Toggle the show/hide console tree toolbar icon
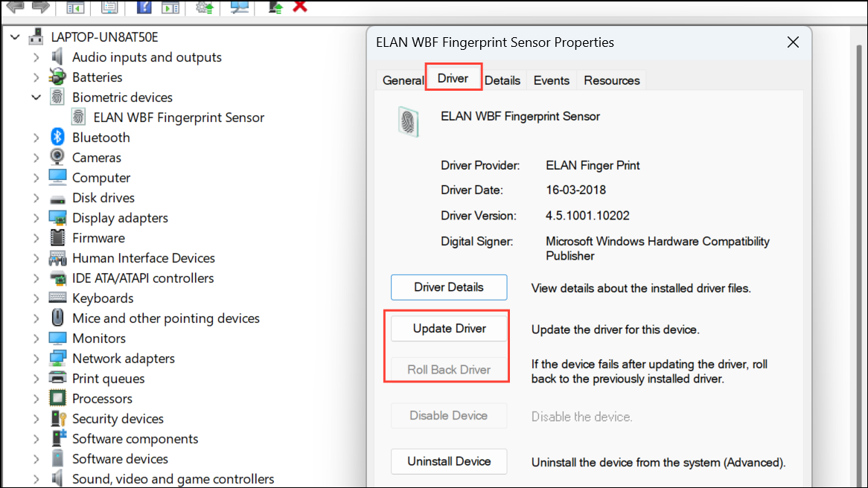The image size is (868, 488). pos(74,7)
